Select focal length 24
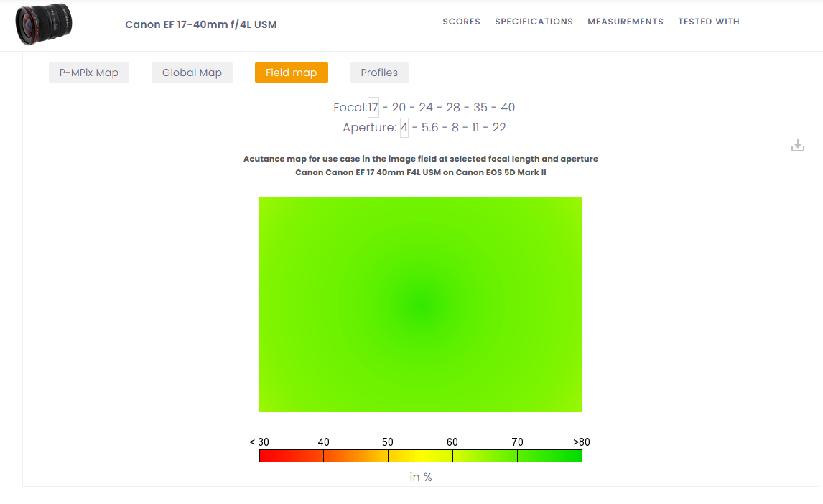The width and height of the screenshot is (823, 504). (426, 108)
